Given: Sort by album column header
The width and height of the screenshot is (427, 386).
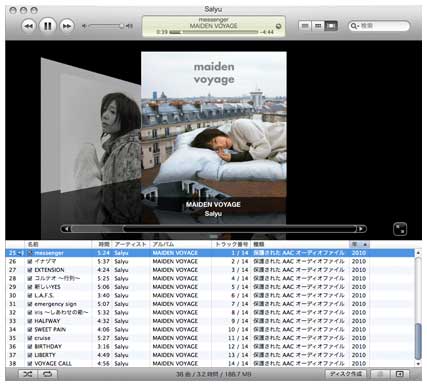Looking at the screenshot, I should click(x=181, y=244).
